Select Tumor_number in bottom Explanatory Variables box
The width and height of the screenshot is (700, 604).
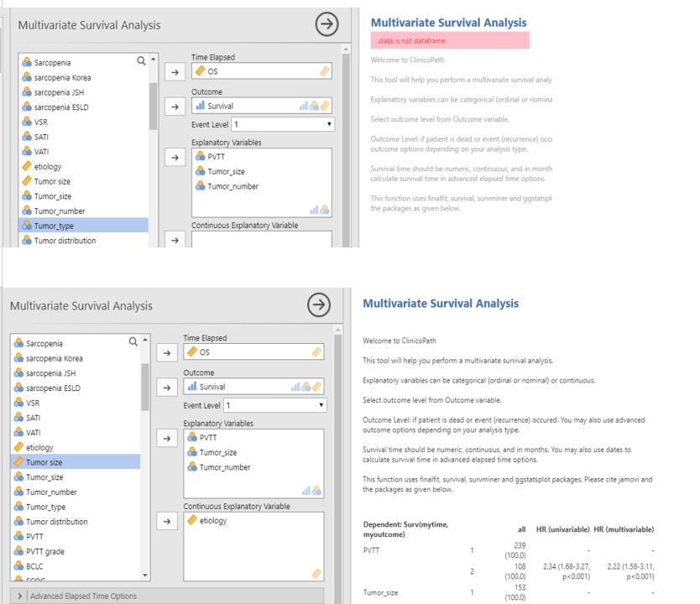tap(253, 467)
